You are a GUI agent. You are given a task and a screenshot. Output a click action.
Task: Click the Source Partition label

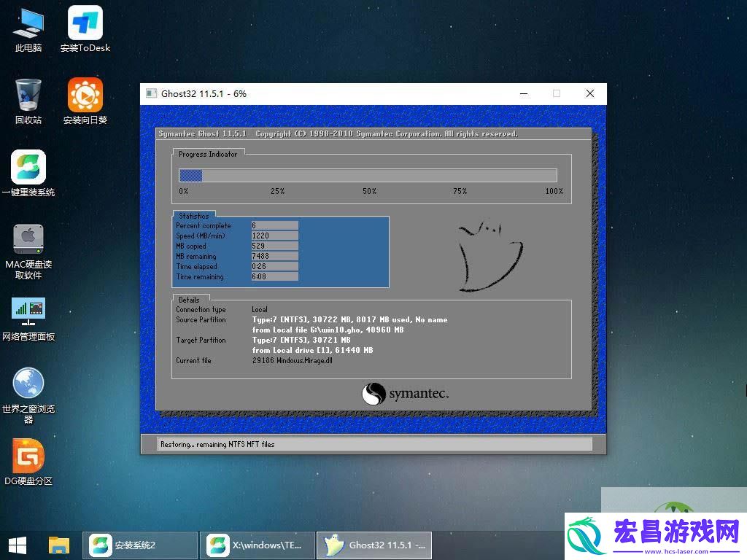click(x=201, y=320)
